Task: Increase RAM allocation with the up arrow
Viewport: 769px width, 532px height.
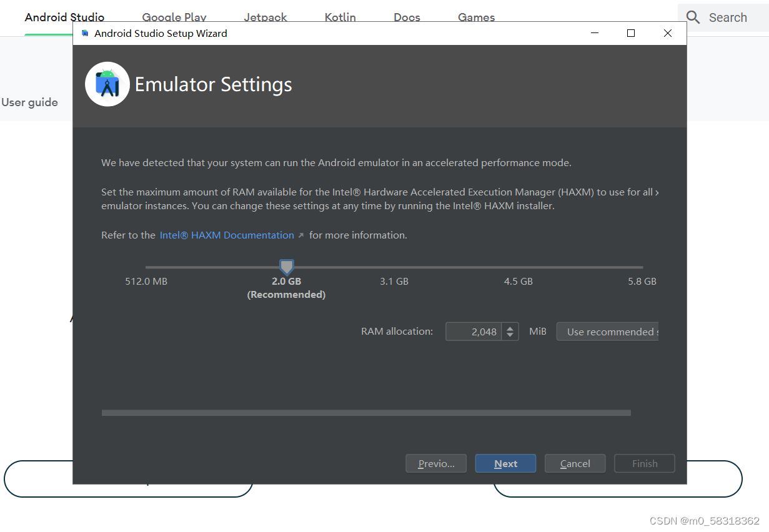Action: pos(510,328)
